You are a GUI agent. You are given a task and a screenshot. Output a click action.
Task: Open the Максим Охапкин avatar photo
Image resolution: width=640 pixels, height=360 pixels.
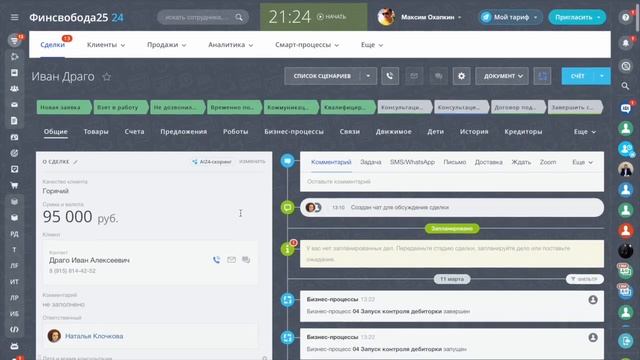[386, 17]
